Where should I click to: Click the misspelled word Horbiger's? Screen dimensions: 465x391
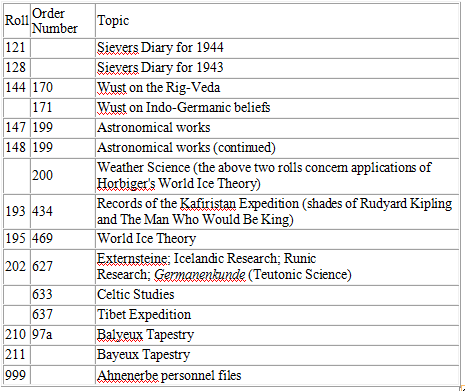126,184
